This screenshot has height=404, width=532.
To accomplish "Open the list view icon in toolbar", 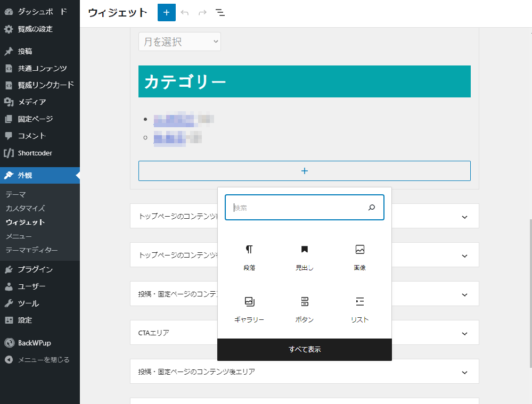I will coord(220,13).
